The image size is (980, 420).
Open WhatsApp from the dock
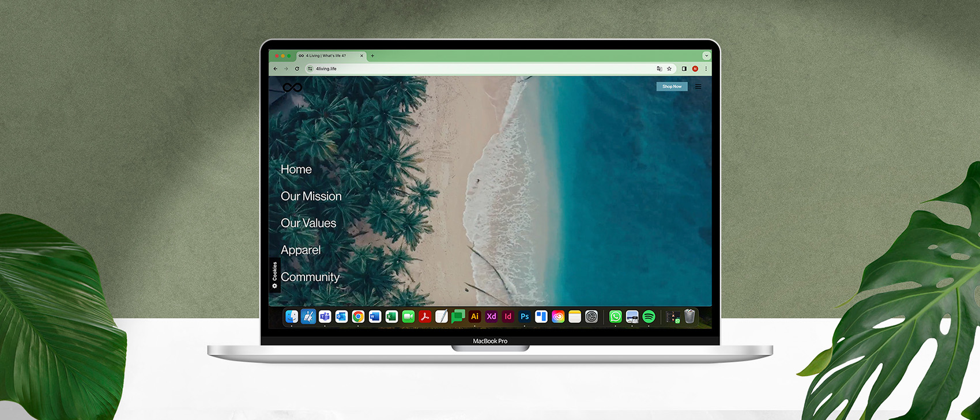pos(615,316)
